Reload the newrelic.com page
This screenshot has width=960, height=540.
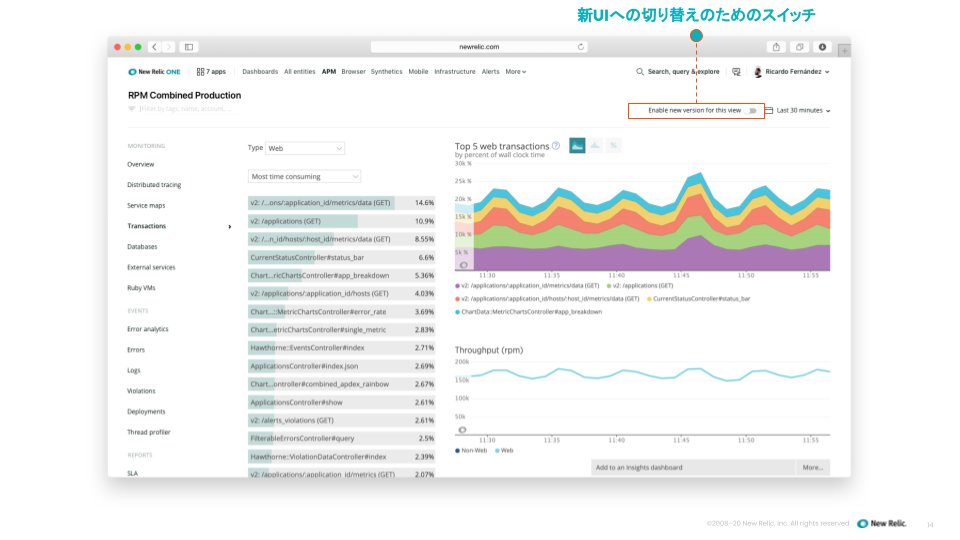tap(580, 47)
